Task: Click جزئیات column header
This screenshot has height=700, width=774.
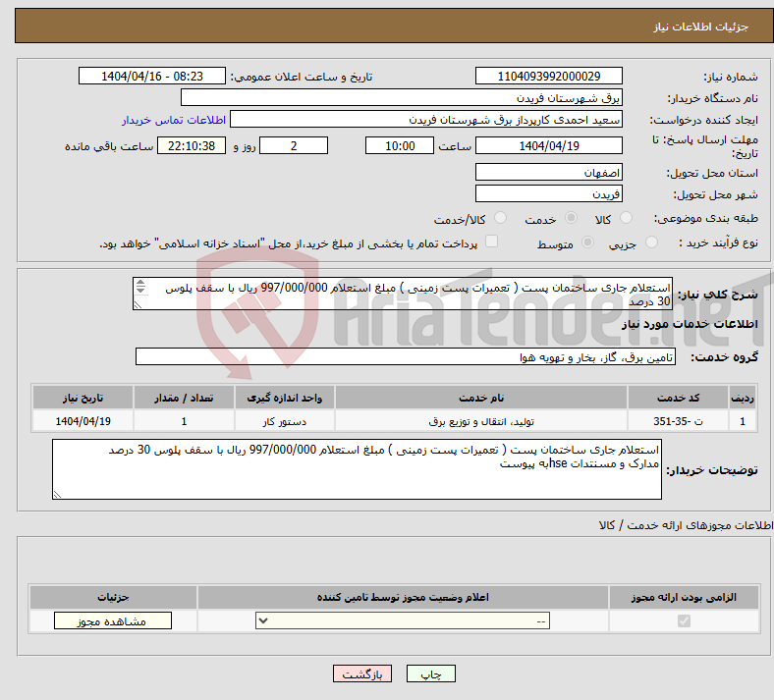Action: [113, 597]
